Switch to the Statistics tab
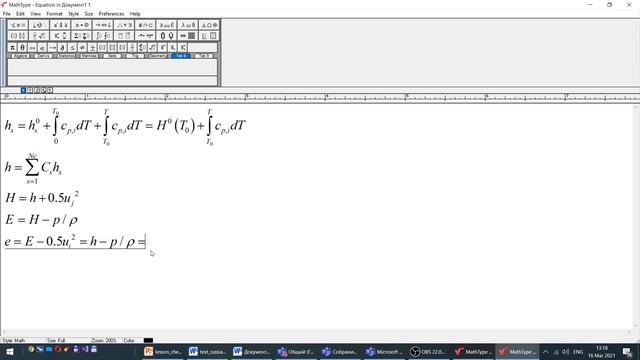 pyautogui.click(x=66, y=56)
